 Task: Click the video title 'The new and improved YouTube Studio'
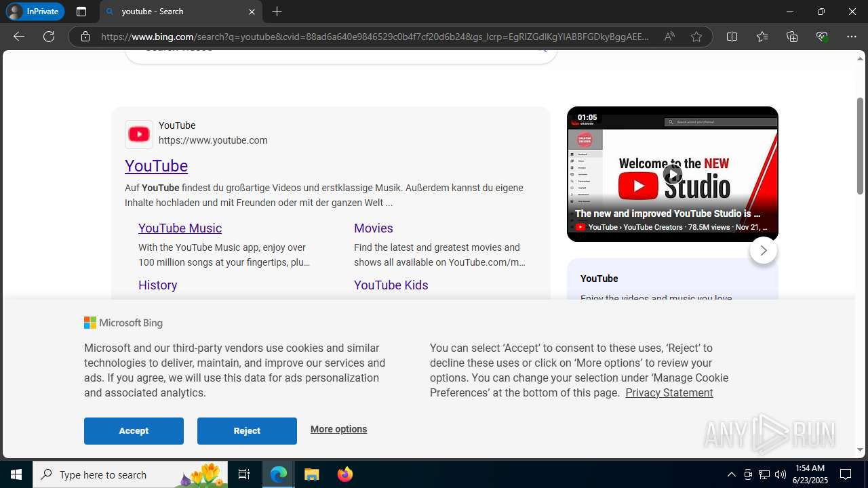point(667,213)
